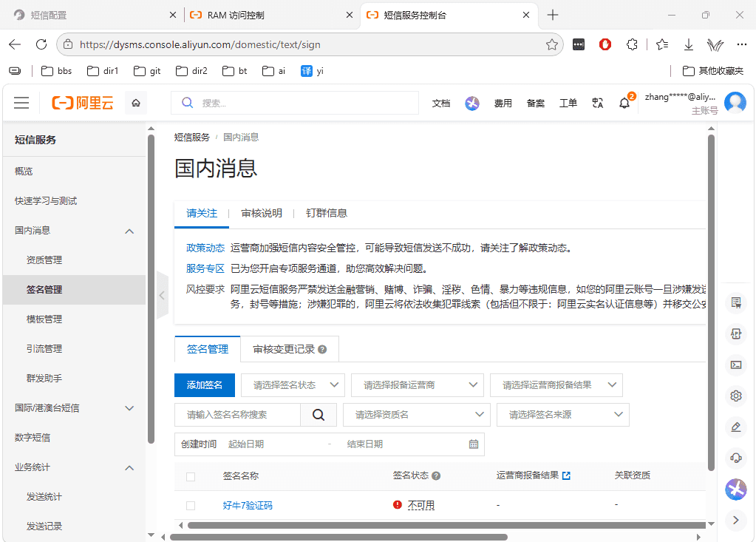
Task: Open the Aliyun hamburger navigation menu
Action: pos(21,103)
